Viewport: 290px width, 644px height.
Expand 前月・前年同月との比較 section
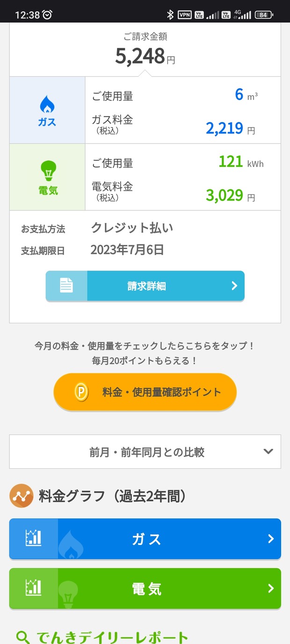click(145, 451)
